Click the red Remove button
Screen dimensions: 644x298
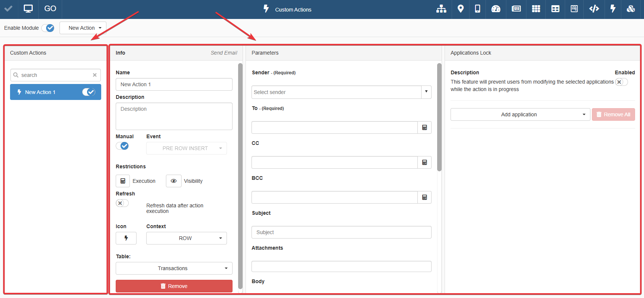point(174,286)
